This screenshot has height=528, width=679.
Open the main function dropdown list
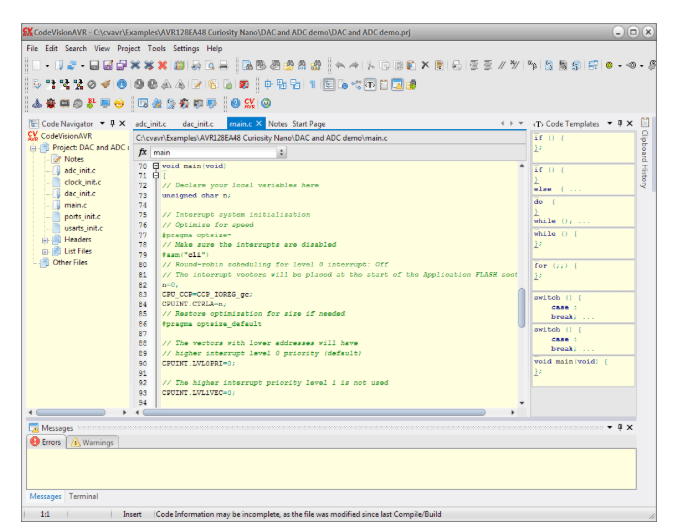281,152
